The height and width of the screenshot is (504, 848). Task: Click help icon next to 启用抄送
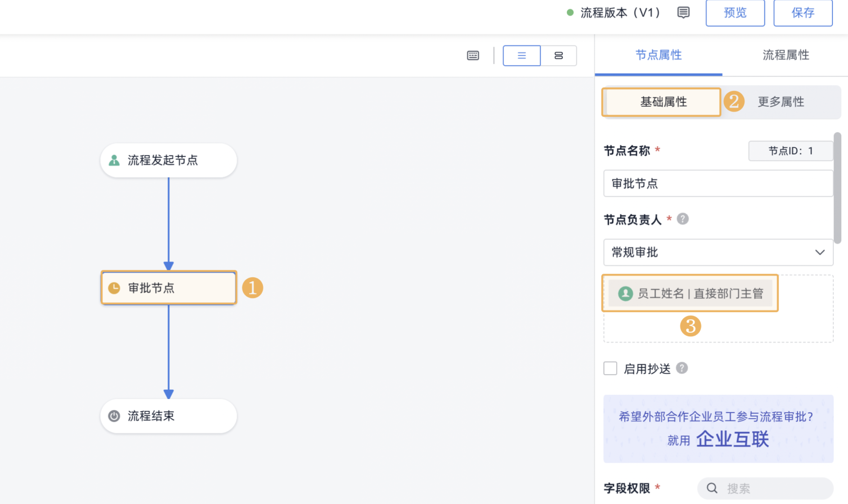[x=682, y=368]
